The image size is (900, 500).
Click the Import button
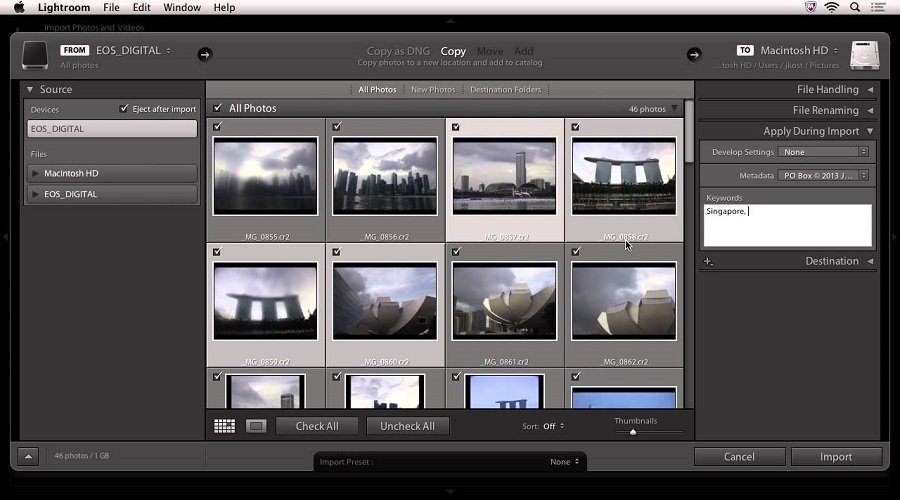(x=836, y=457)
